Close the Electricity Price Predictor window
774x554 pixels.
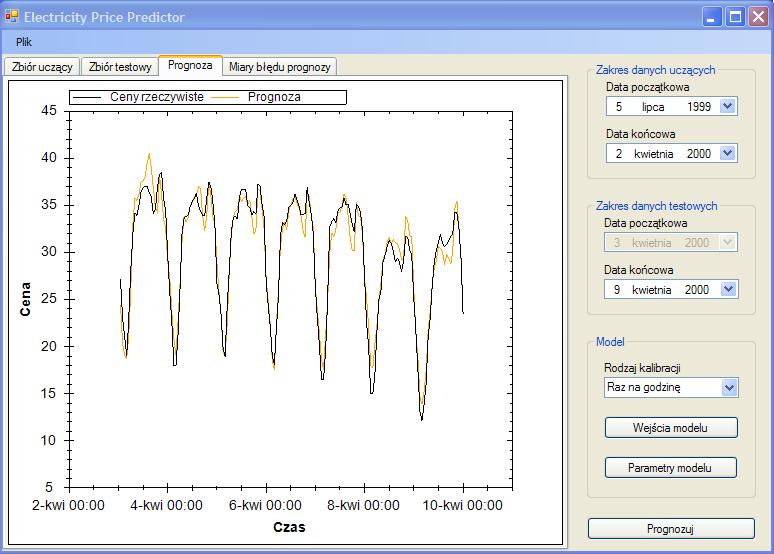tap(758, 17)
